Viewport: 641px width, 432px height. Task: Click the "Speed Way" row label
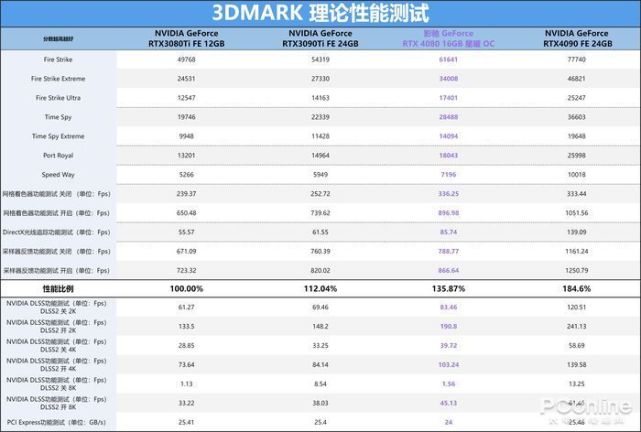[x=58, y=175]
